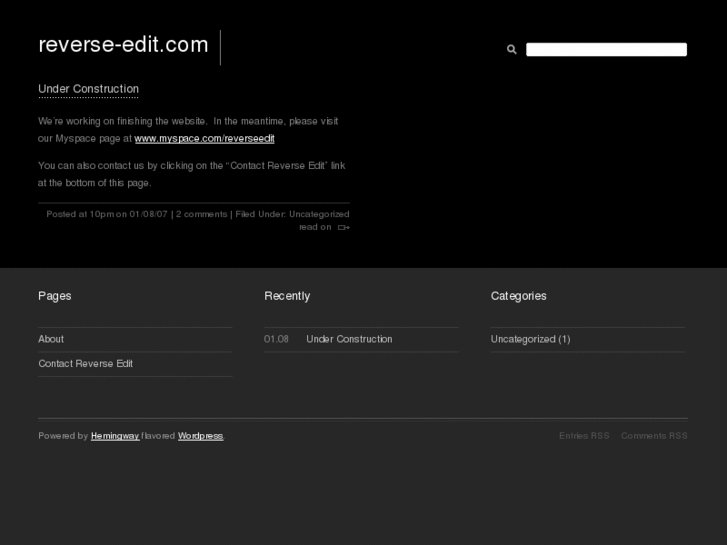Click the 01.08 date in Recently
This screenshot has width=727, height=545.
276,339
